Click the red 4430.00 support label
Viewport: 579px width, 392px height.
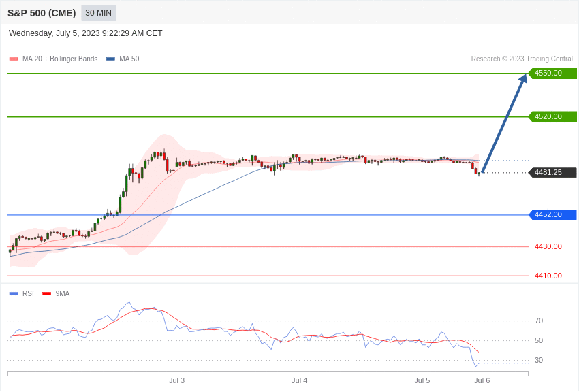pyautogui.click(x=548, y=247)
